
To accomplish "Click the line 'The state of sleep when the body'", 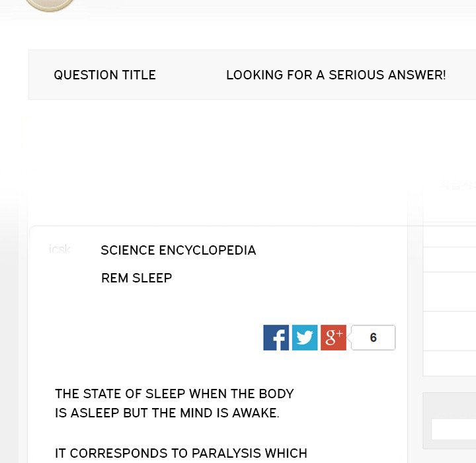I will click(x=174, y=394).
